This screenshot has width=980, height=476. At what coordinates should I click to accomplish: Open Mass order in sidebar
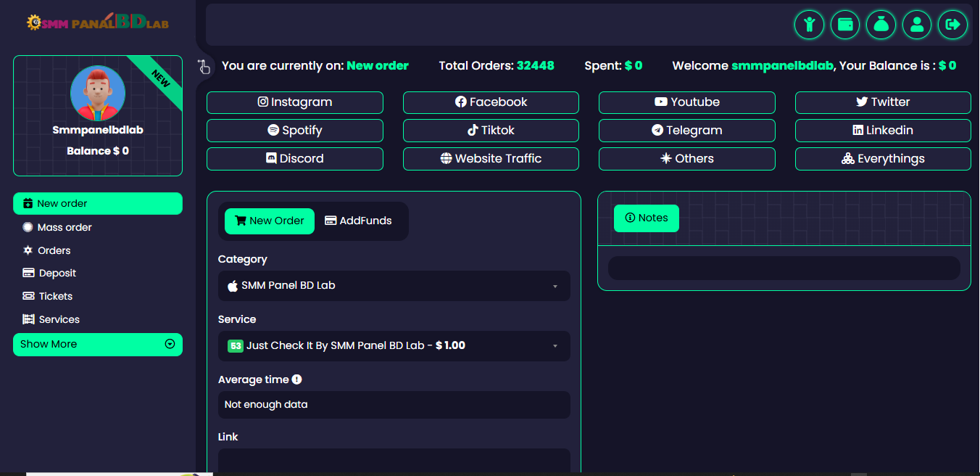(65, 227)
